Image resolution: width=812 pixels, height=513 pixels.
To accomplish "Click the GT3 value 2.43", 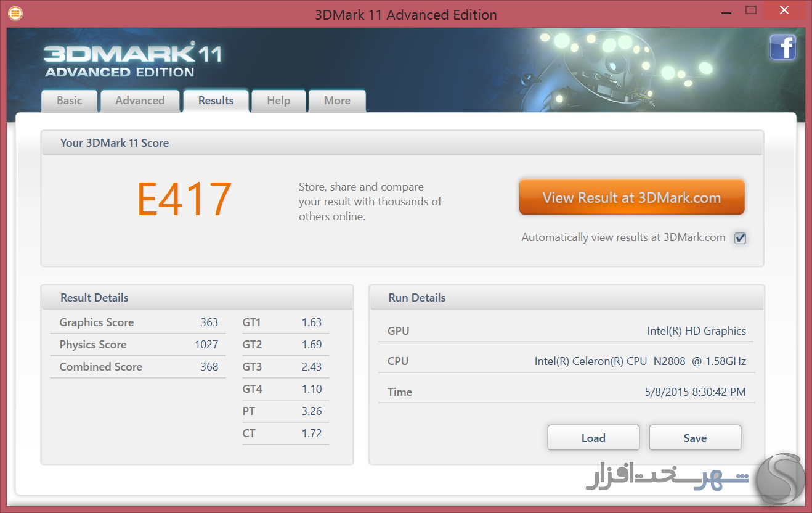I will pos(312,367).
